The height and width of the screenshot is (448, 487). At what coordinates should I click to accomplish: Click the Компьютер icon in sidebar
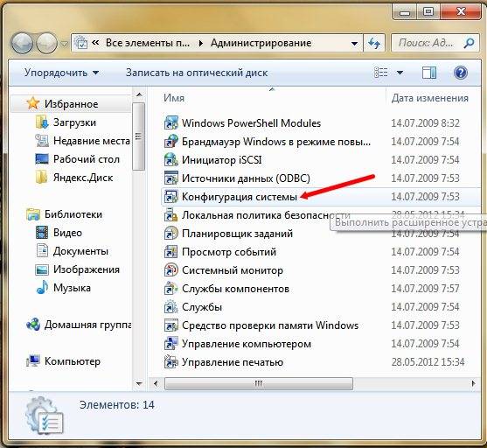pyautogui.click(x=33, y=361)
